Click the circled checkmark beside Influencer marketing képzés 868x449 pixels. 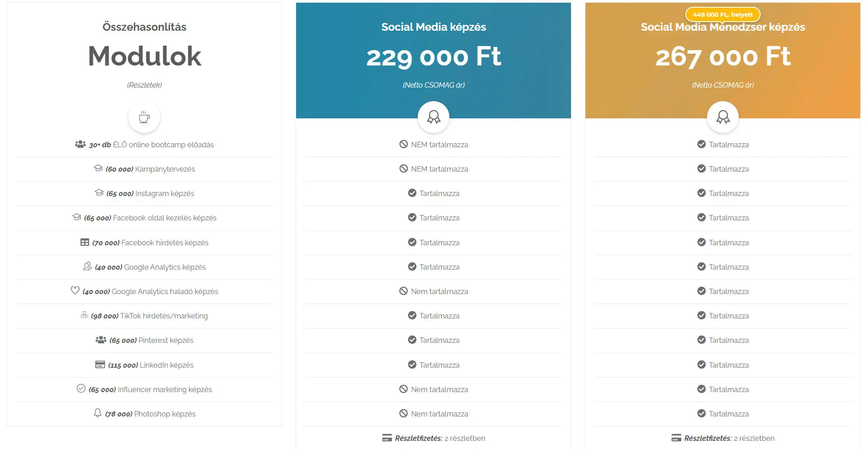pyautogui.click(x=81, y=388)
